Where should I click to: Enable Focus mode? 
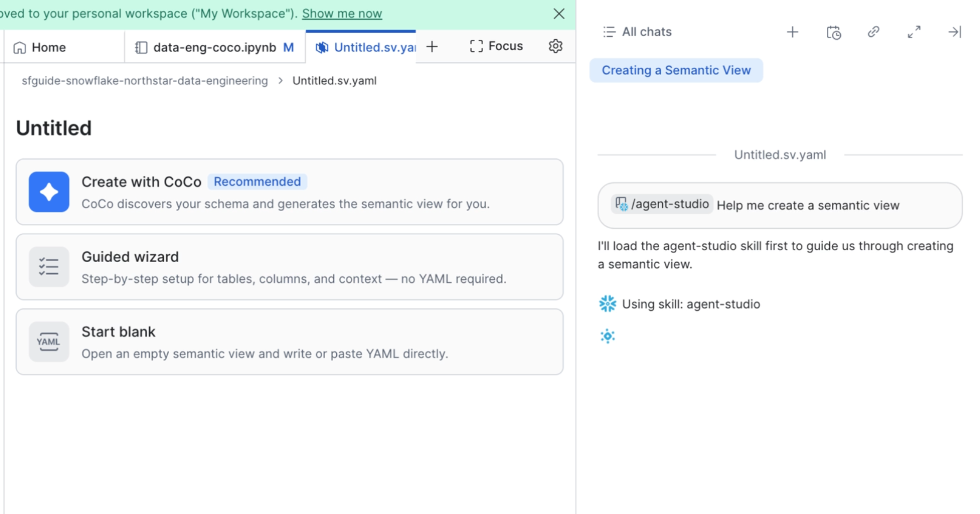tap(496, 46)
